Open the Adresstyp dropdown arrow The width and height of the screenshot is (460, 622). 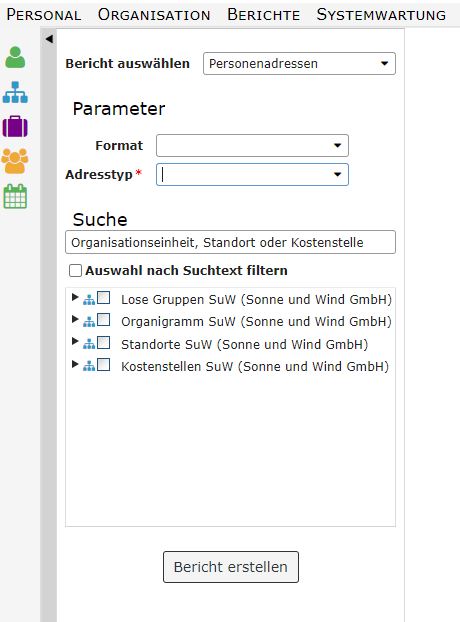click(x=337, y=175)
